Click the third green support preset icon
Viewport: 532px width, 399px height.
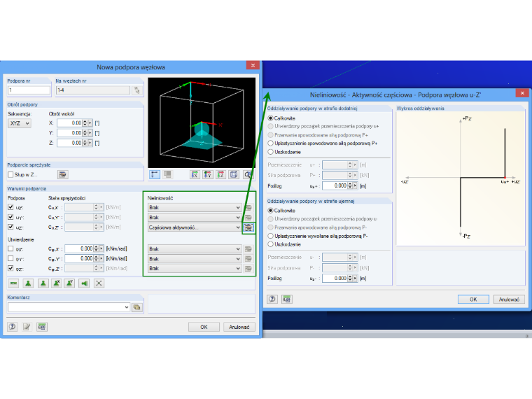(x=43, y=283)
